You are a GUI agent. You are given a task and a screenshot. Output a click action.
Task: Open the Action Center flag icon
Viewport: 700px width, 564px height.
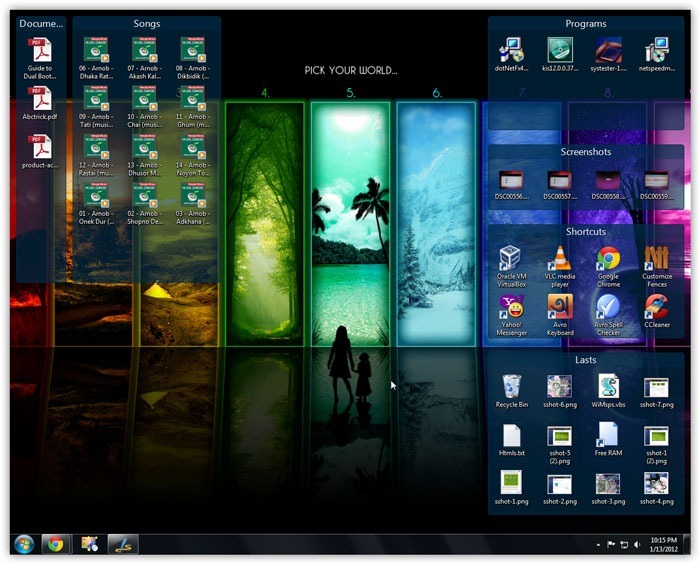point(611,544)
